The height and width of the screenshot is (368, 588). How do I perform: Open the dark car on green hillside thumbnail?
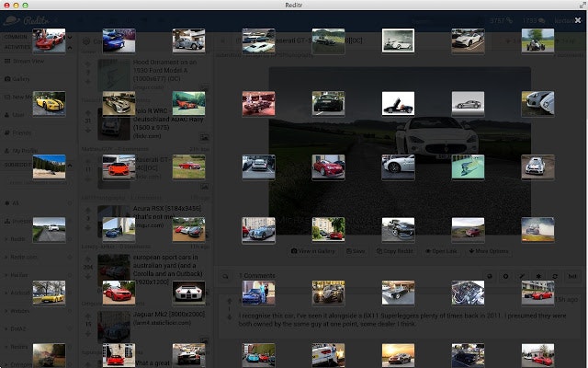point(328,40)
